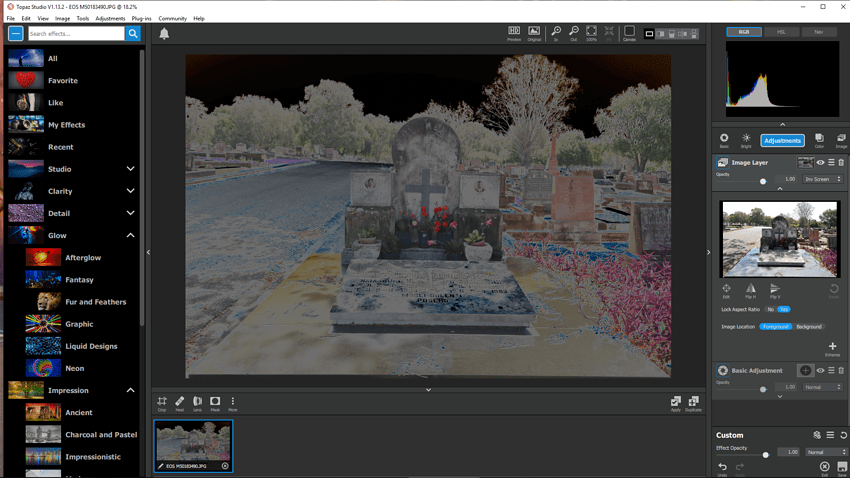
Task: Click the Heal tool icon
Action: (x=180, y=402)
